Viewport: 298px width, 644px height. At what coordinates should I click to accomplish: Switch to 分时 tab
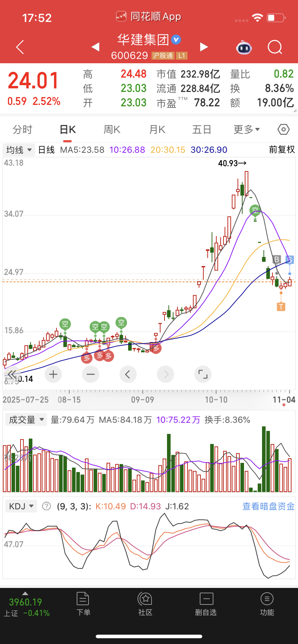click(x=22, y=129)
